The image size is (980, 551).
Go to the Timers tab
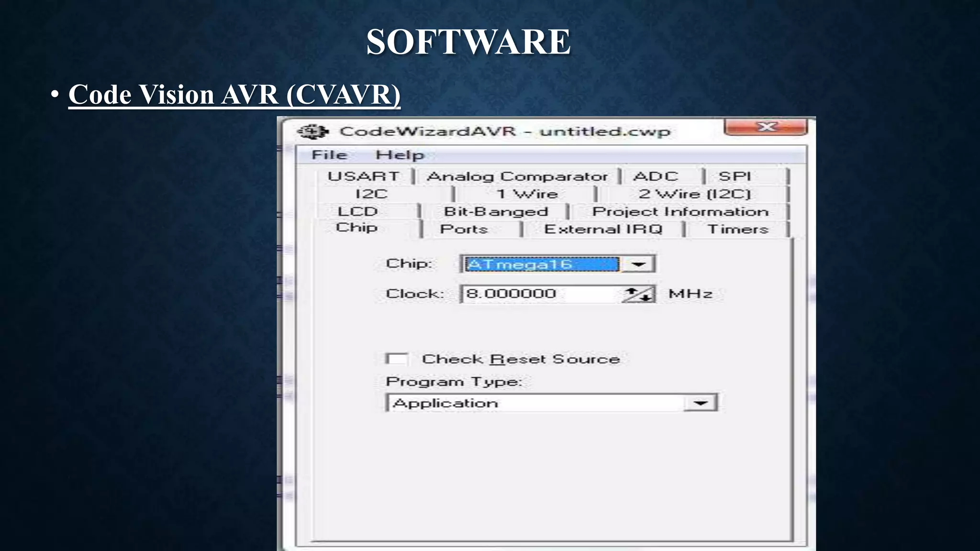click(x=738, y=229)
